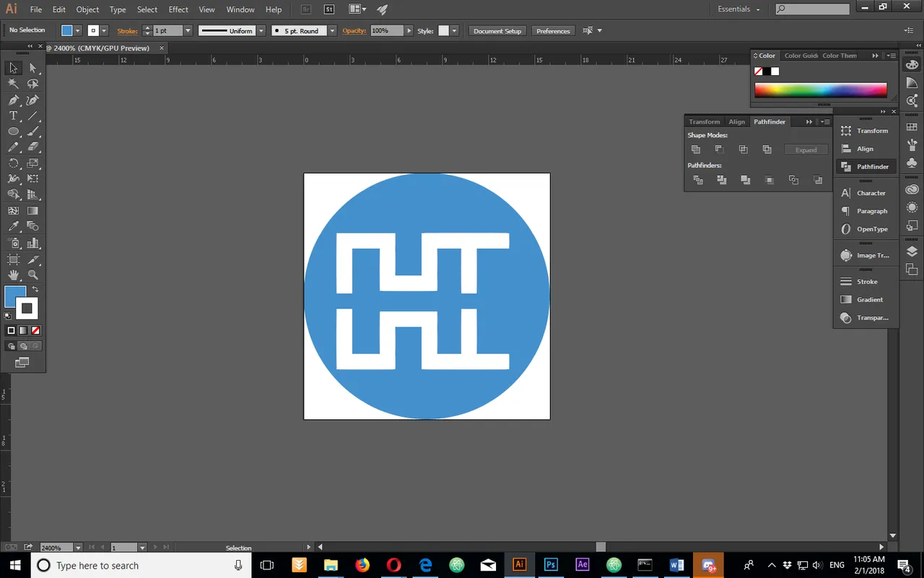Set paint type to Gradient

point(23,330)
